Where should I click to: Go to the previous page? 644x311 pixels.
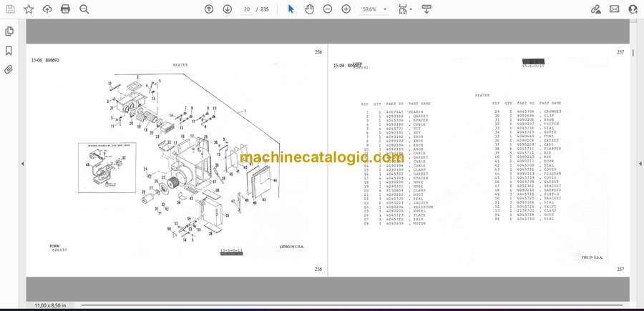coord(209,9)
